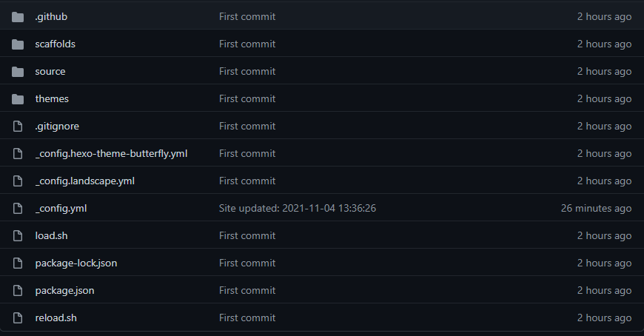Click the themes folder icon
Image resolution: width=644 pixels, height=336 pixels.
(18, 99)
